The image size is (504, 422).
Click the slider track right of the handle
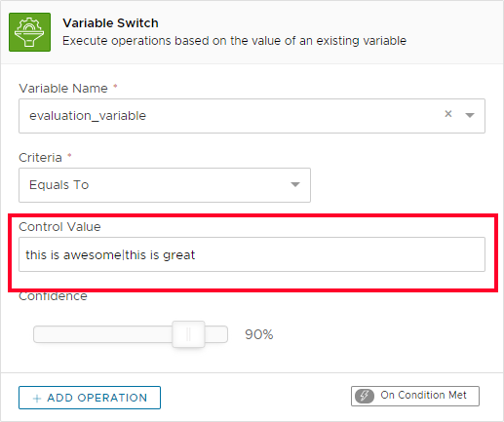click(x=216, y=334)
